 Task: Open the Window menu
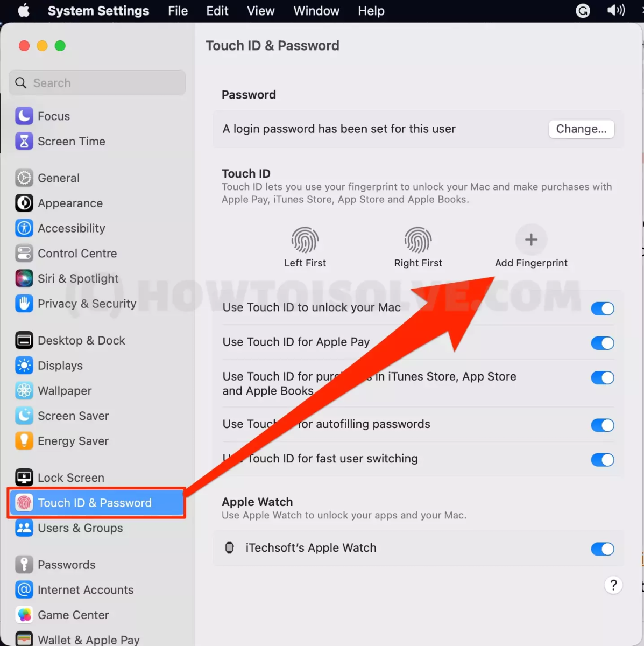[x=316, y=11]
